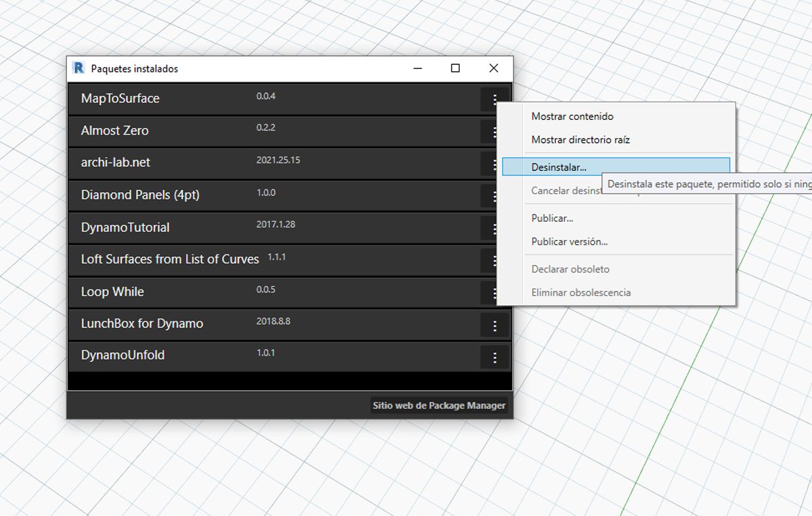
Task: Select the DynamoUnfold package name
Action: [122, 356]
